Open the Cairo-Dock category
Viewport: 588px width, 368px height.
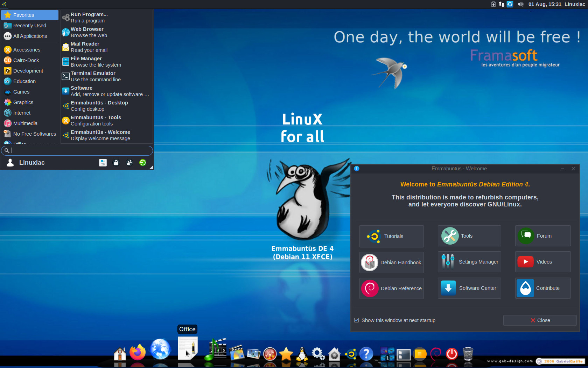(30, 60)
